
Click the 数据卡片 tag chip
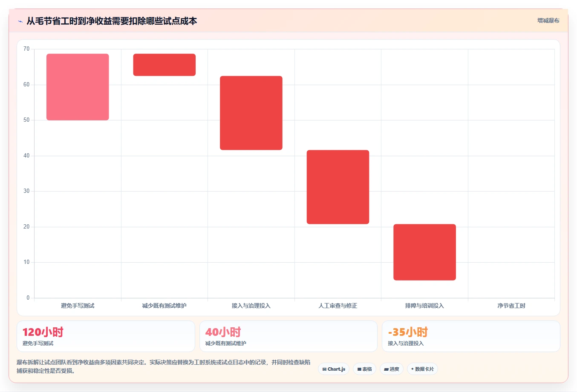[x=422, y=369]
